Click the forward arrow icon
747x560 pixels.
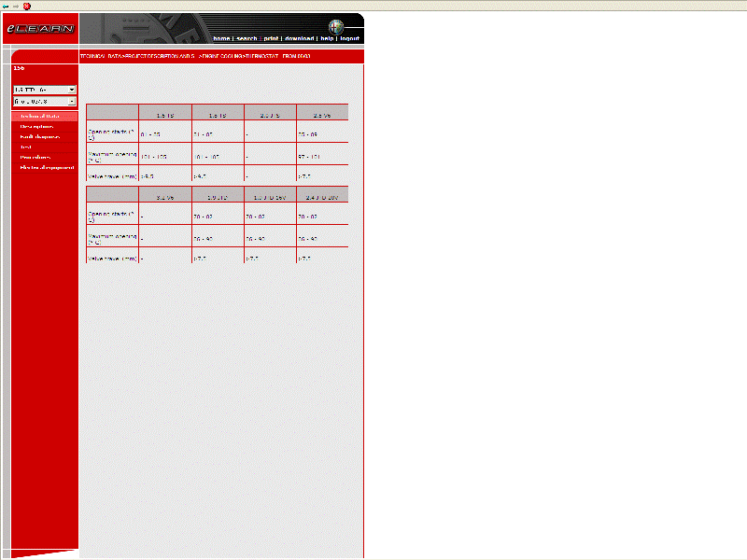pos(16,6)
